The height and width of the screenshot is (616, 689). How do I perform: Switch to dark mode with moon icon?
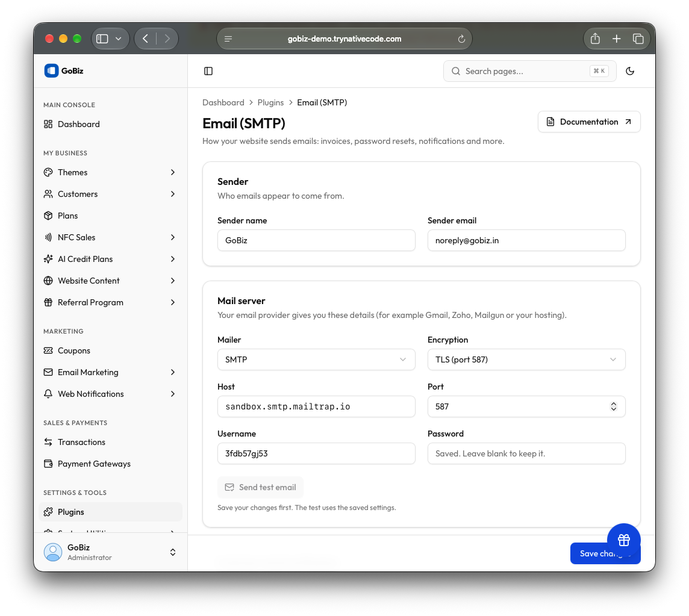630,71
